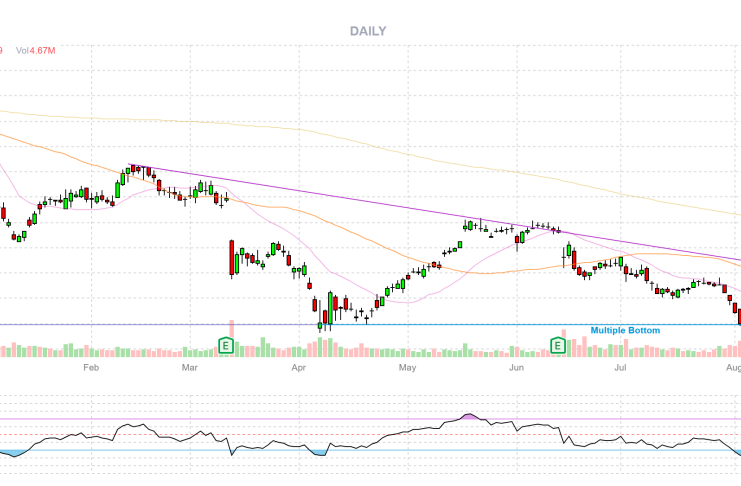This screenshot has height=486, width=741.
Task: Click the green candle at the mid-February price peak
Action: click(x=129, y=172)
